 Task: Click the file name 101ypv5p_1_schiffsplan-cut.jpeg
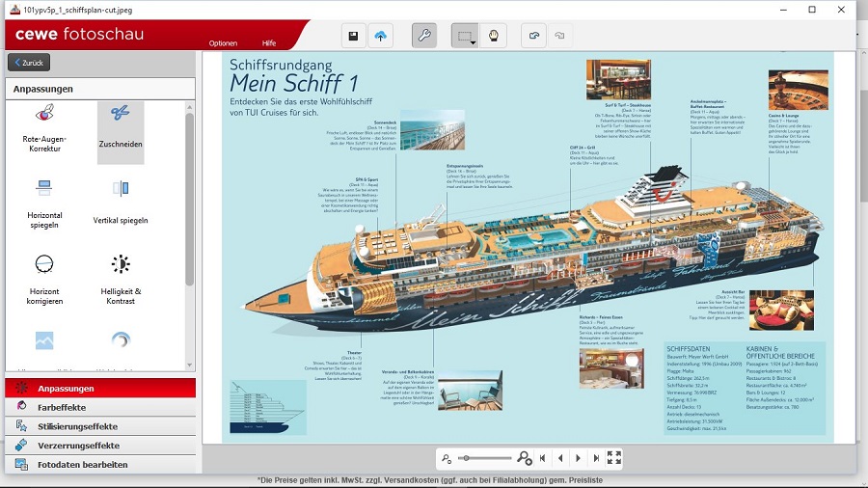click(77, 10)
